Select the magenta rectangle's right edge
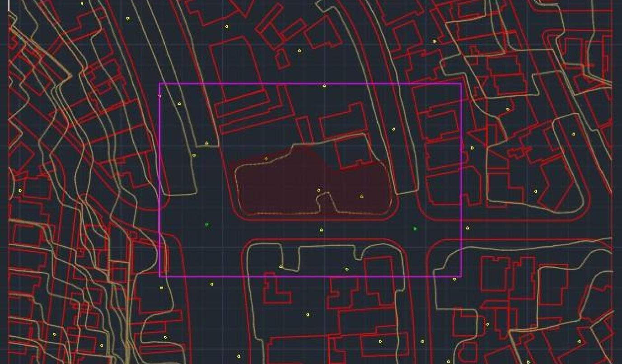This screenshot has width=622, height=364. click(461, 181)
